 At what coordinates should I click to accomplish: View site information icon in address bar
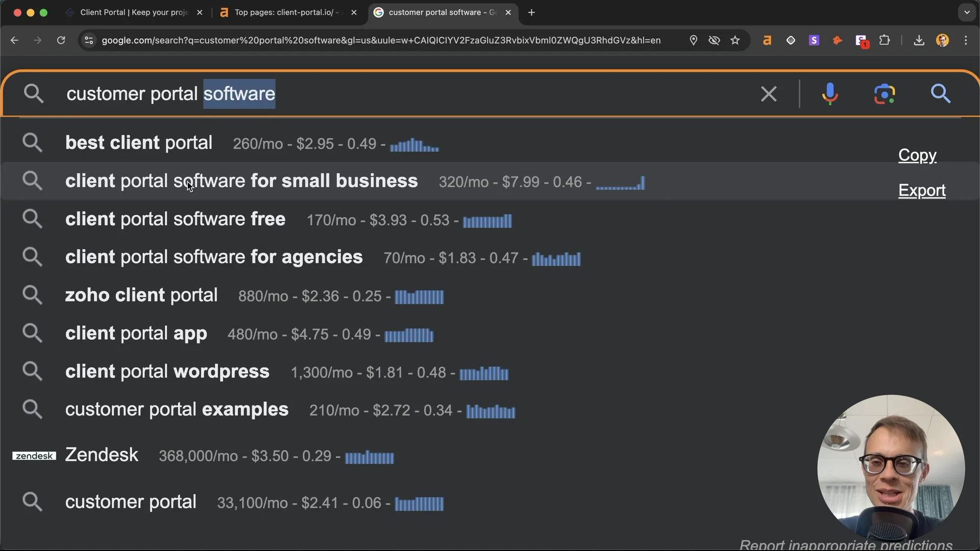point(89,40)
